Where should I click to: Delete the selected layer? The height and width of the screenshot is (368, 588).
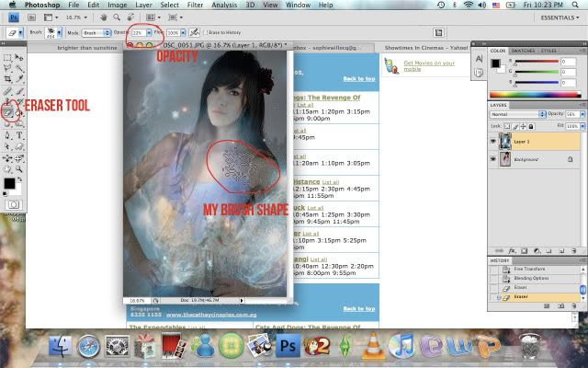tap(573, 251)
